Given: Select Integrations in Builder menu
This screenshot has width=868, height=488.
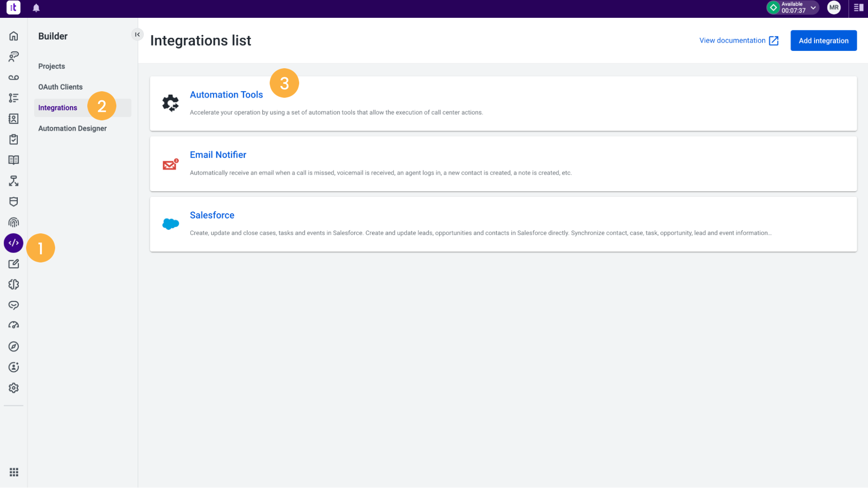Looking at the screenshot, I should click(57, 108).
